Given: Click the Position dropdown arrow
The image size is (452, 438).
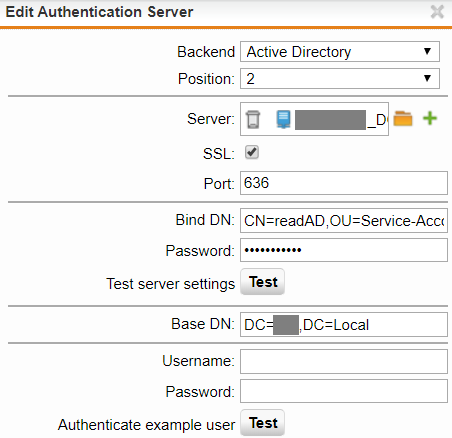Looking at the screenshot, I should point(427,78).
